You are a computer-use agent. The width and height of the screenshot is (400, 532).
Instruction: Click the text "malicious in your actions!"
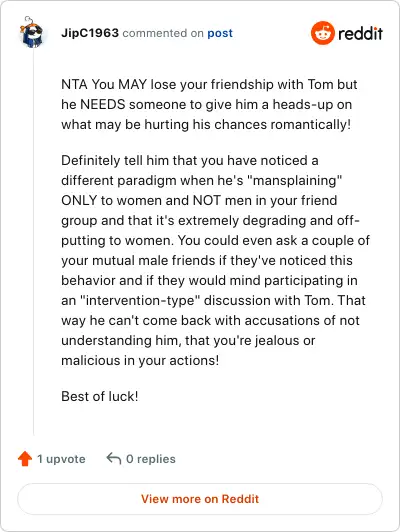[x=140, y=360]
